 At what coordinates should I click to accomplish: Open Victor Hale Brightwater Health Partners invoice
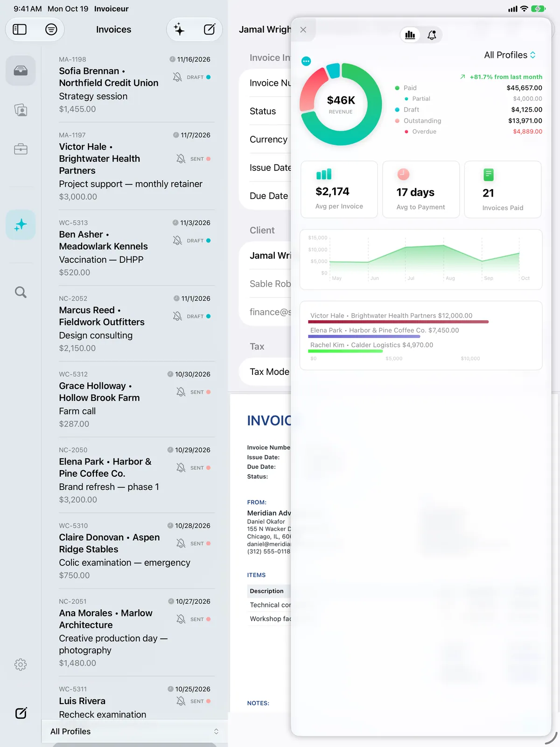pos(135,166)
